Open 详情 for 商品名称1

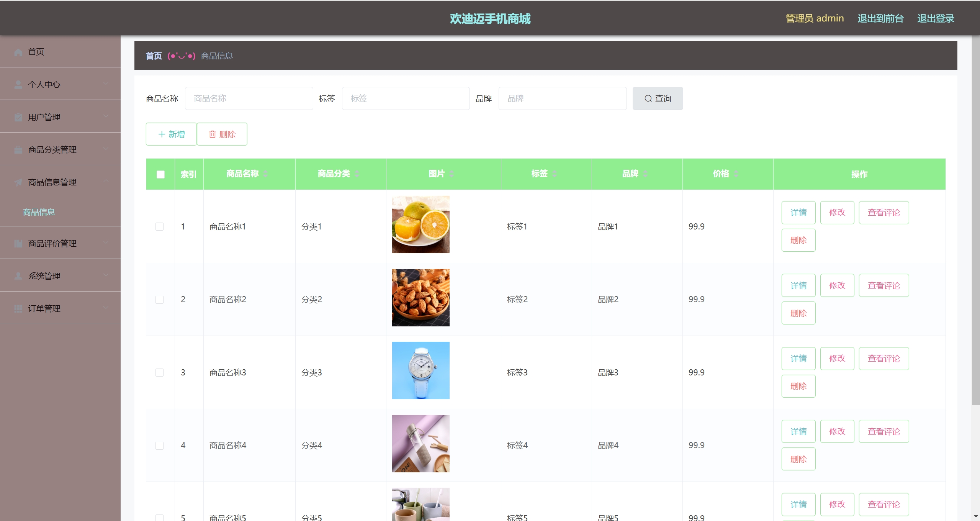pyautogui.click(x=798, y=213)
